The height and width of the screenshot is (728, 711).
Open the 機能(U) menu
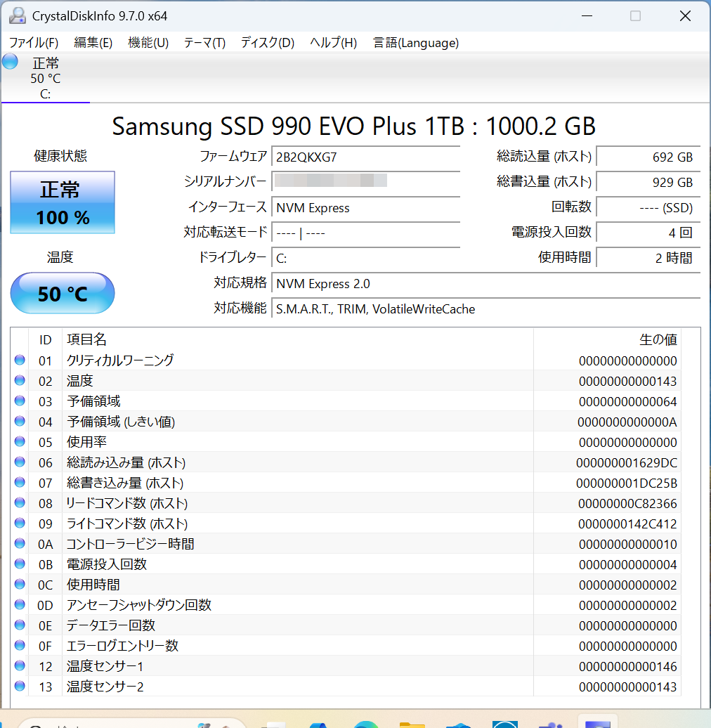(148, 43)
